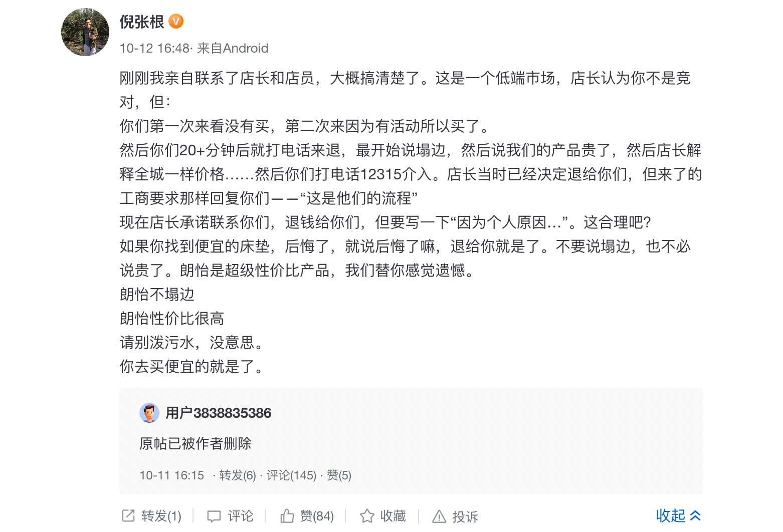Favorite the post with the 收藏 star
The height and width of the screenshot is (532, 783).
(x=367, y=516)
